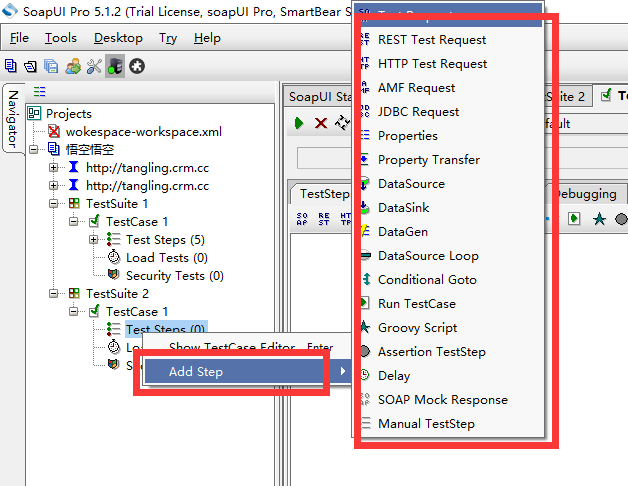Select wokespace-workspace.xml in the tree
Screen dimensions: 628x486
click(144, 131)
